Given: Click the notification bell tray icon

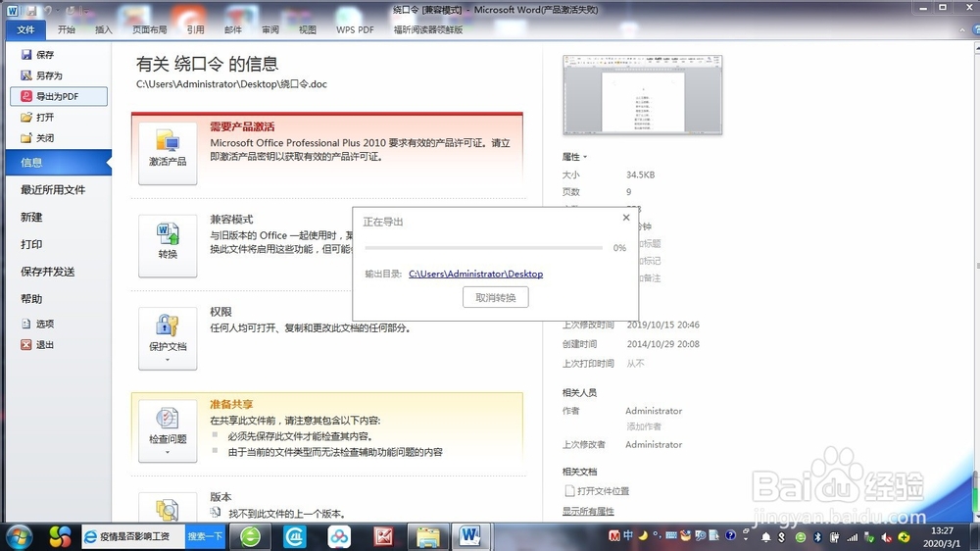Looking at the screenshot, I should pyautogui.click(x=765, y=536).
